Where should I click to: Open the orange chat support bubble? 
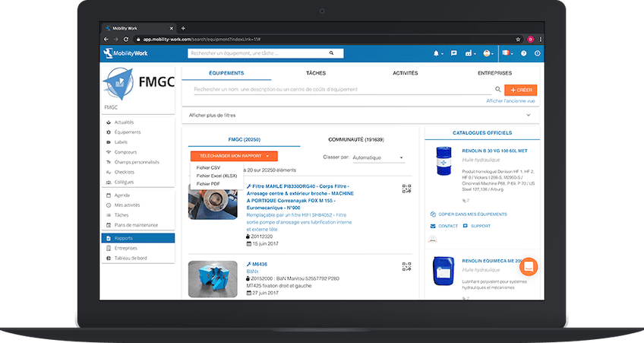529,267
